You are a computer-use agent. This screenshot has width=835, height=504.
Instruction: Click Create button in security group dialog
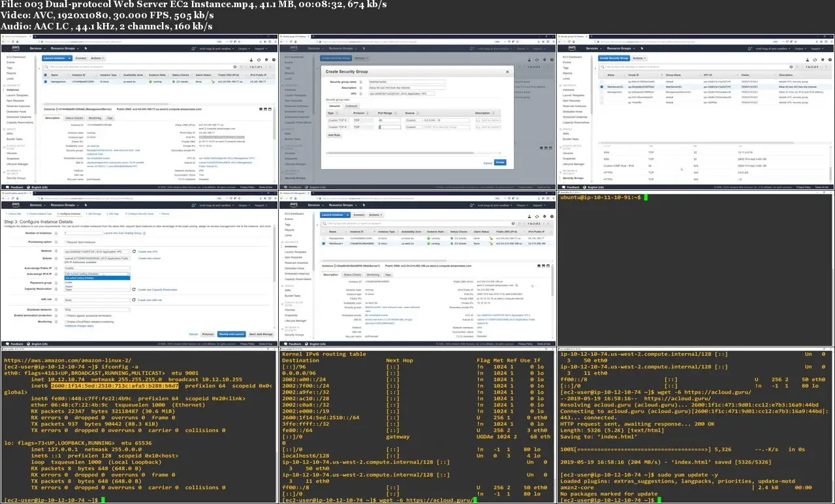coord(500,162)
